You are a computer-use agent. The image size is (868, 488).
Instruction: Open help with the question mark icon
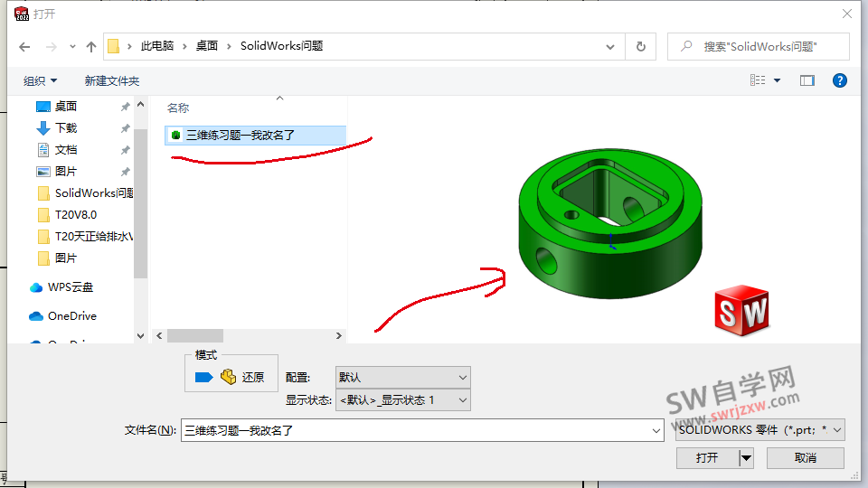click(x=840, y=80)
